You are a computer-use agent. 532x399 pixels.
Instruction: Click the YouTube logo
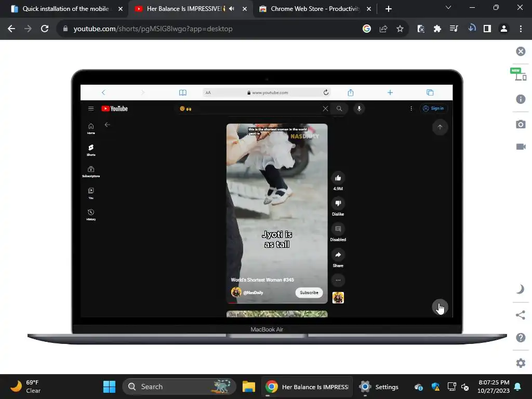tap(115, 109)
